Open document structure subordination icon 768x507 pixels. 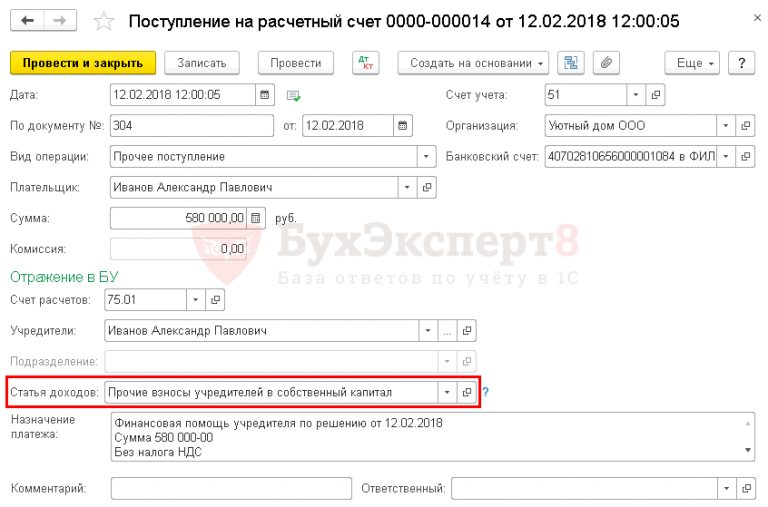pyautogui.click(x=571, y=63)
